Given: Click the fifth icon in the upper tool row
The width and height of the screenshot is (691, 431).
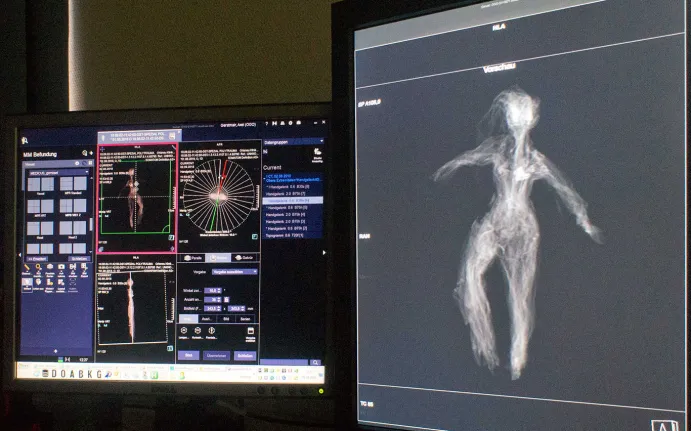Looking at the screenshot, I should click(73, 268).
